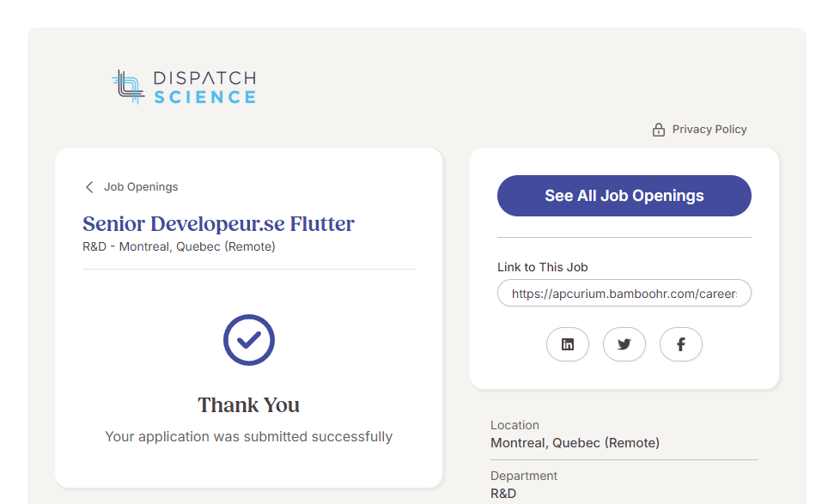Share this job on Facebook

(x=681, y=344)
